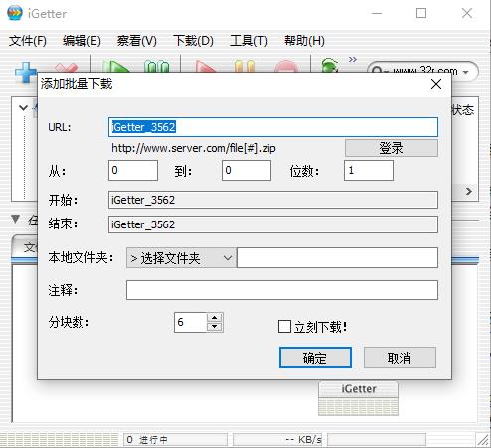Open the 文件(F) menu

28,41
